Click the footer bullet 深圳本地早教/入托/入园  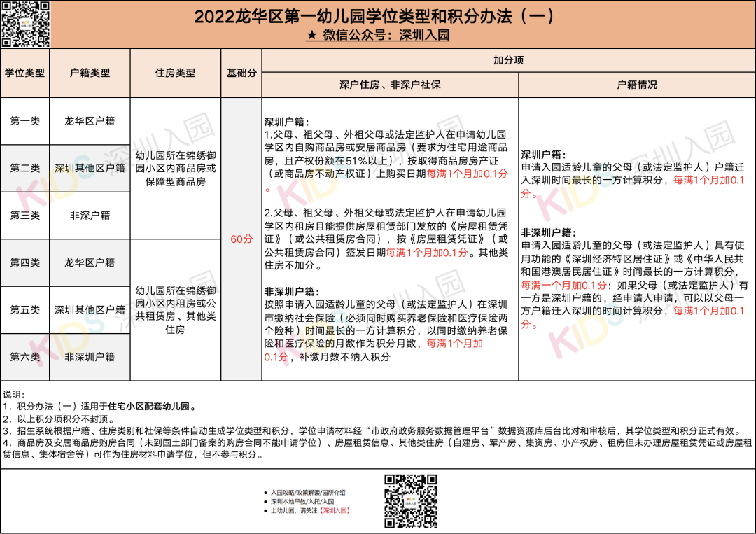click(x=302, y=502)
